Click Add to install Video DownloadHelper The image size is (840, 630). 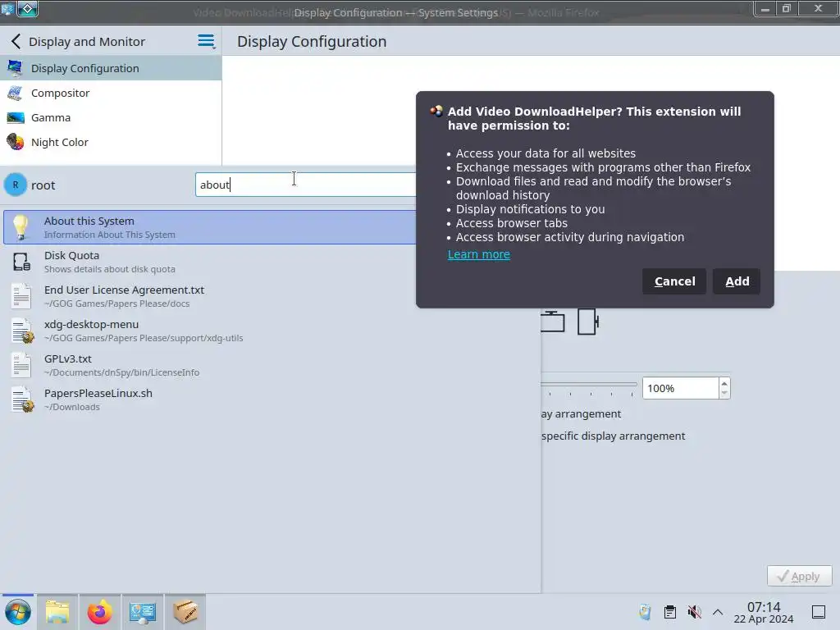(737, 281)
